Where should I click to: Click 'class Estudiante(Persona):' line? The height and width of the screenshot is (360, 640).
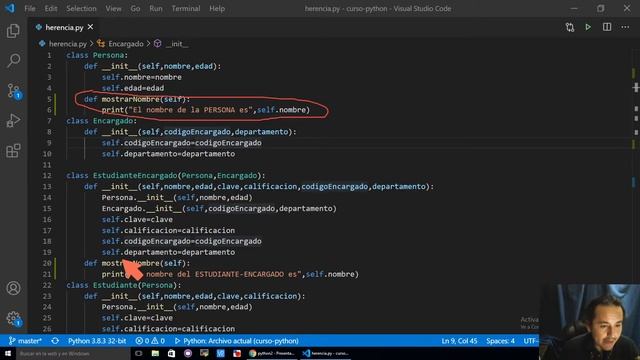click(124, 285)
